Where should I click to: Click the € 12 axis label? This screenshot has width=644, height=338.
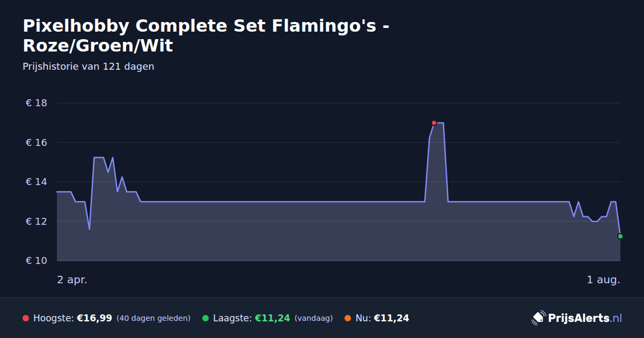click(36, 222)
